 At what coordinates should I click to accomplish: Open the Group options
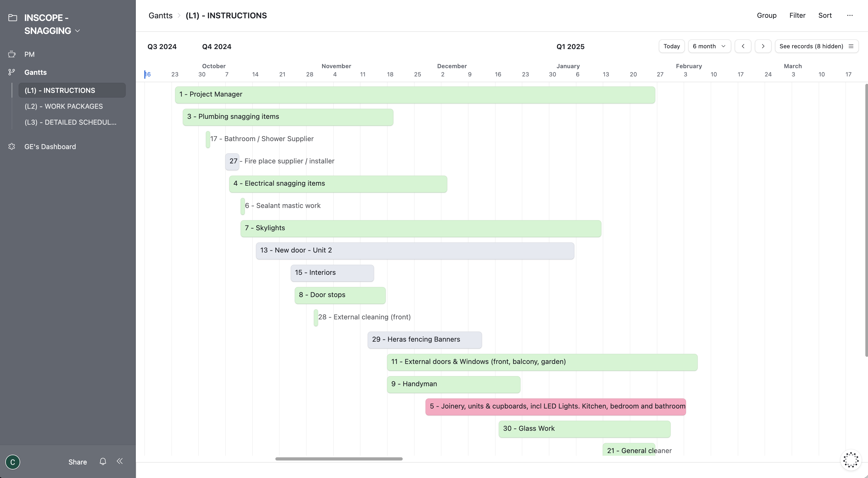pyautogui.click(x=767, y=15)
